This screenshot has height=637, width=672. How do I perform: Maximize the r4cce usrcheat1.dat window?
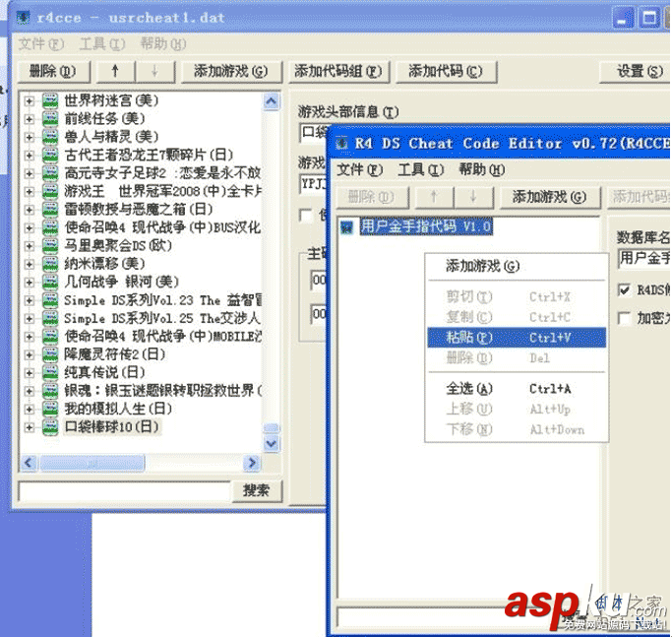pos(649,19)
